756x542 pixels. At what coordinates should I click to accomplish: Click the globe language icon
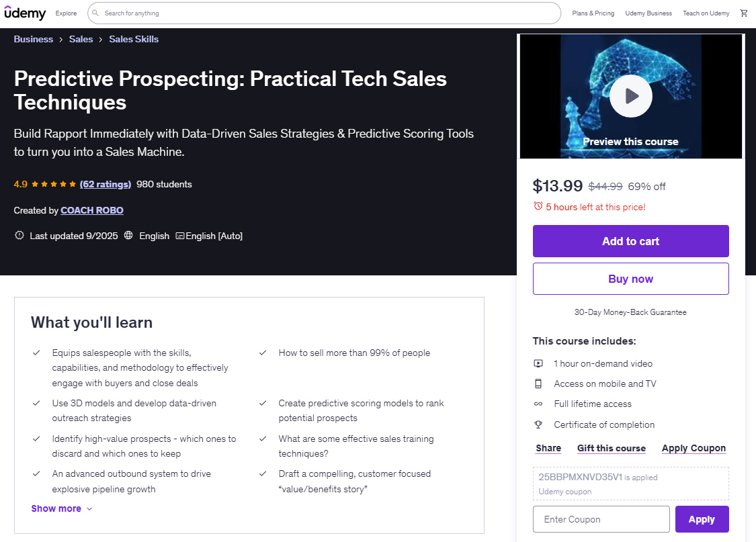tap(128, 236)
